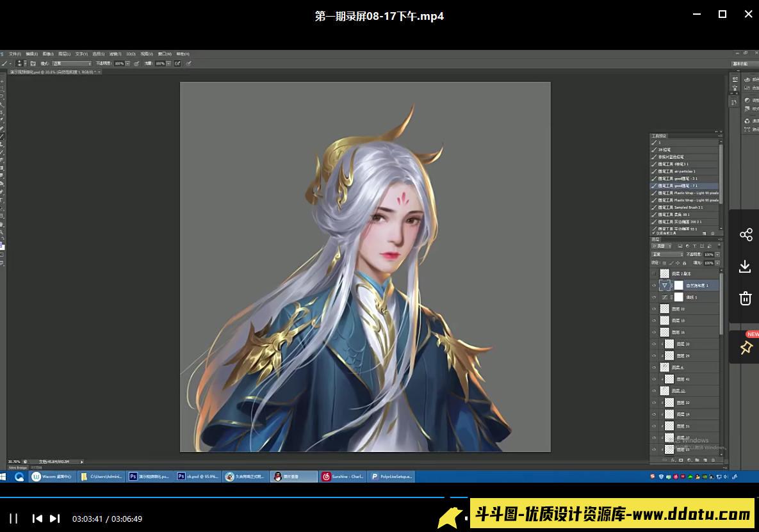Screen dimensions: 759x532
Task: Delete layer trash icon in Layers panel
Action: 713,460
